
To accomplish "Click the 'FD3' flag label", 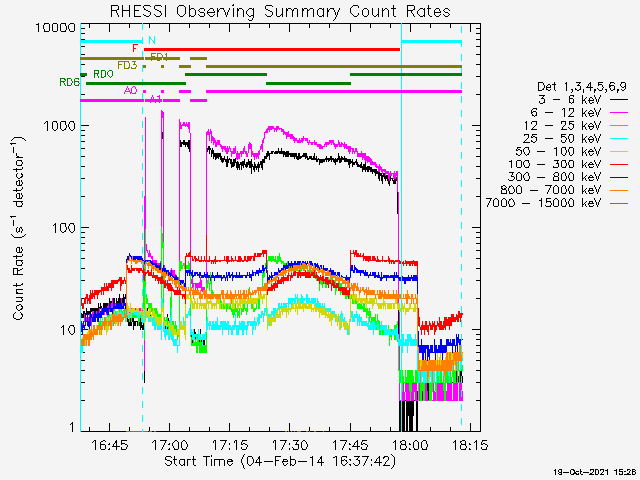I will pos(127,65).
